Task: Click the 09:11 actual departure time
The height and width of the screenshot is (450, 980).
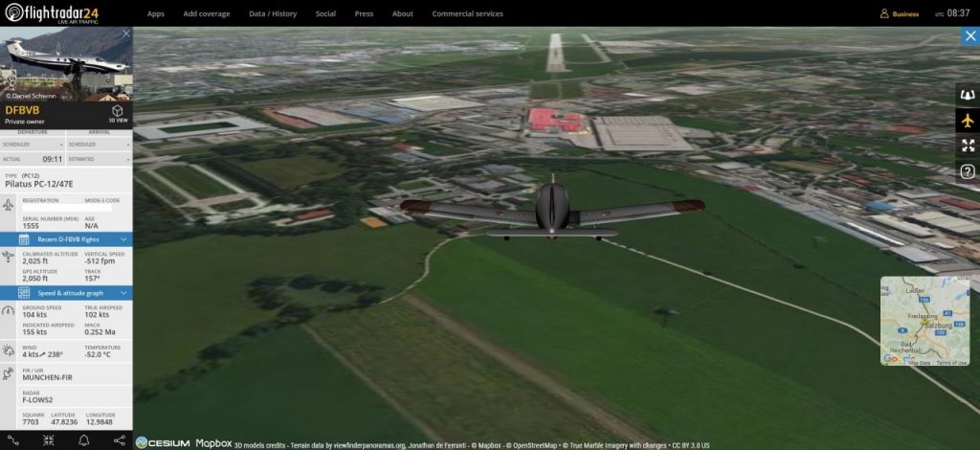Action: (x=53, y=159)
